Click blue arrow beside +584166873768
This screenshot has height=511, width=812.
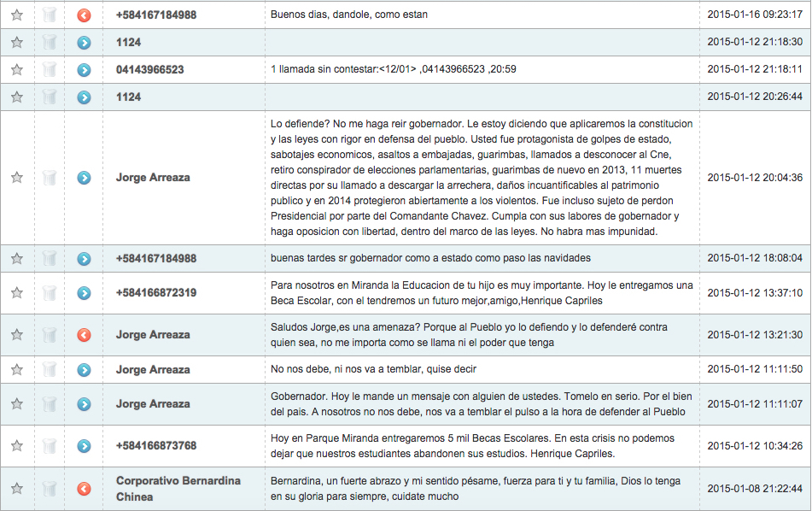pos(84,446)
